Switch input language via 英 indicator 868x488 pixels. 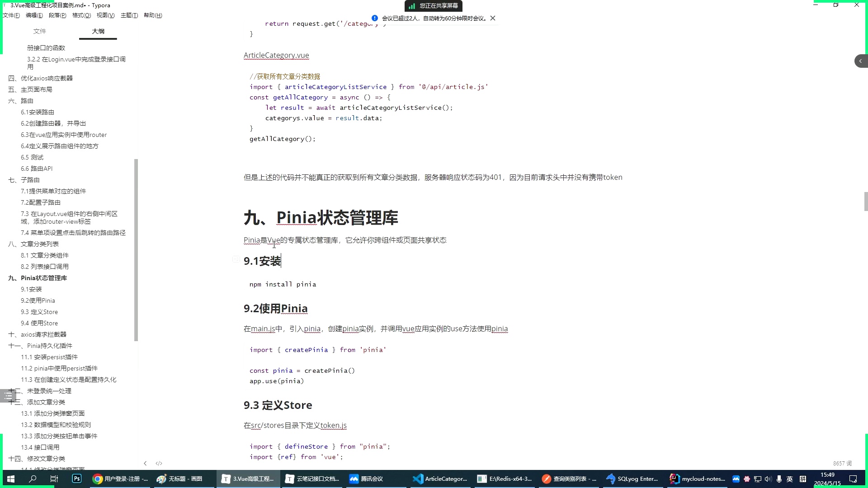[x=790, y=479]
